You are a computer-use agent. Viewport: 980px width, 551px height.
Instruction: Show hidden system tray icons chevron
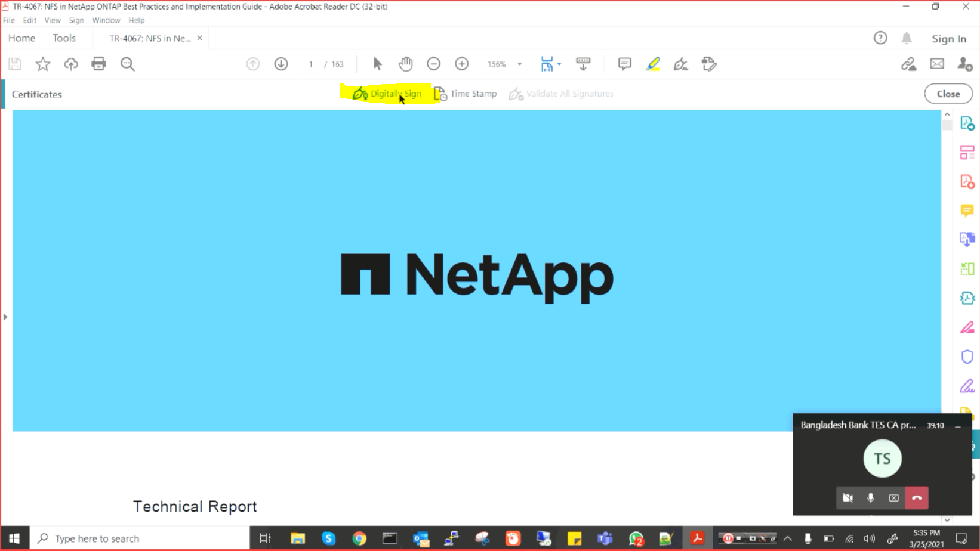tap(788, 538)
